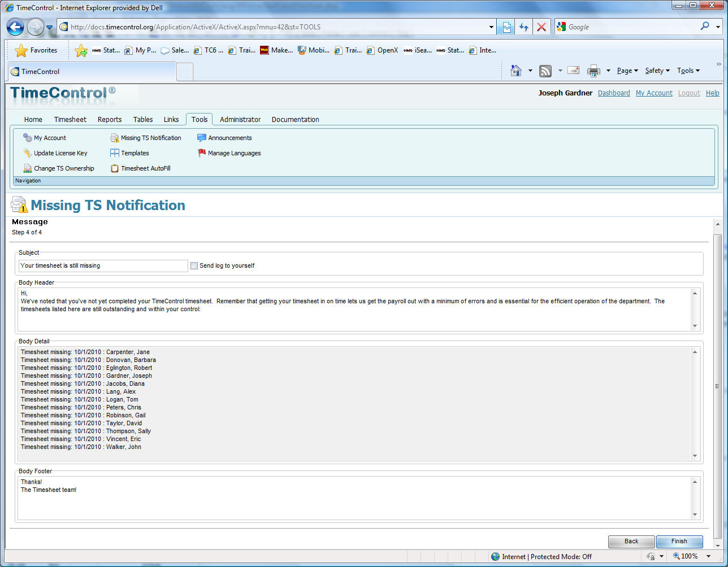Click the Templates grid icon
This screenshot has width=728, height=567.
point(115,153)
